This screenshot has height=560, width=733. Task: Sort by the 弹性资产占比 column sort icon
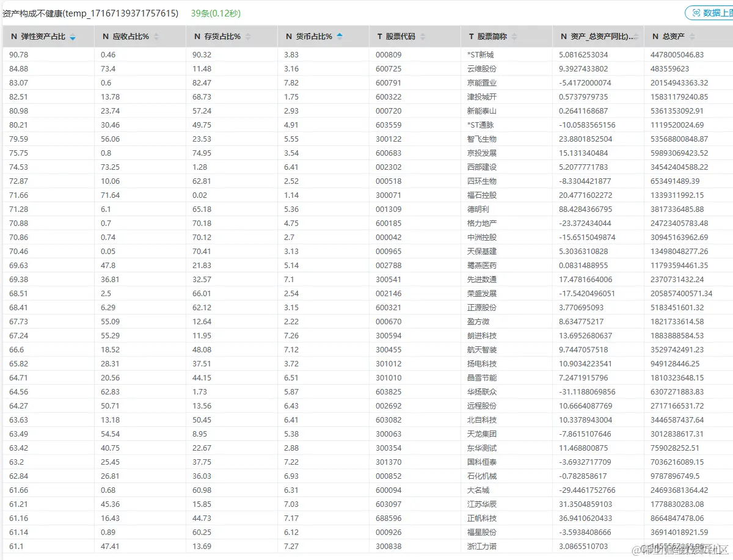point(73,37)
